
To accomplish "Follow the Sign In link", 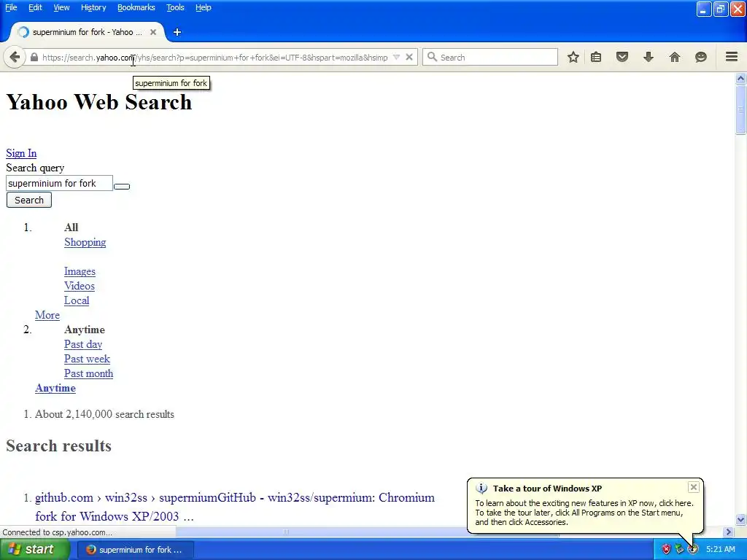I will click(21, 153).
